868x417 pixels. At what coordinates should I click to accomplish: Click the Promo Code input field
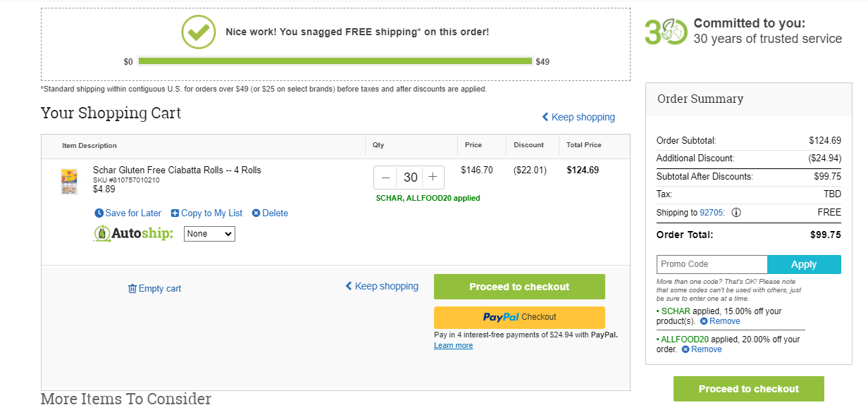tap(712, 264)
